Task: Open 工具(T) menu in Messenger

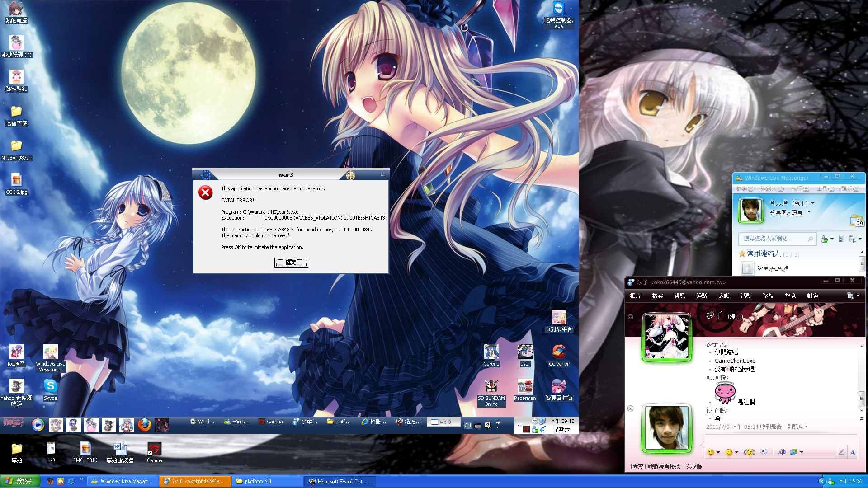Action: tap(825, 189)
